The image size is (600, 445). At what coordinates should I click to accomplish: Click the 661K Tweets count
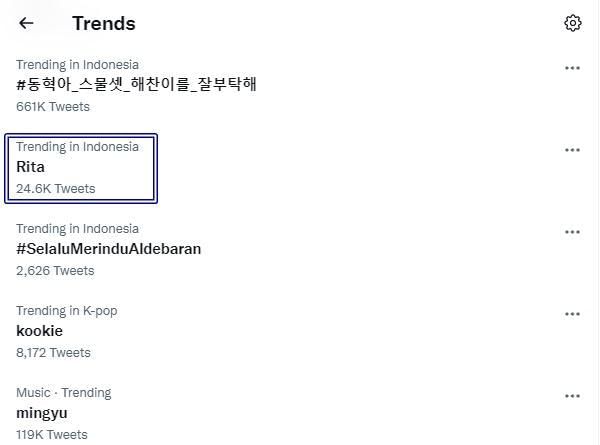click(x=53, y=106)
